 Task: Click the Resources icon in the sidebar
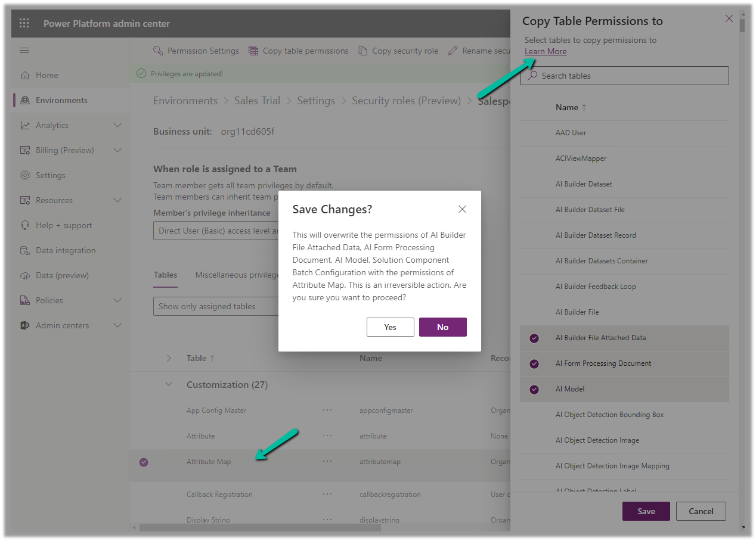pos(25,200)
